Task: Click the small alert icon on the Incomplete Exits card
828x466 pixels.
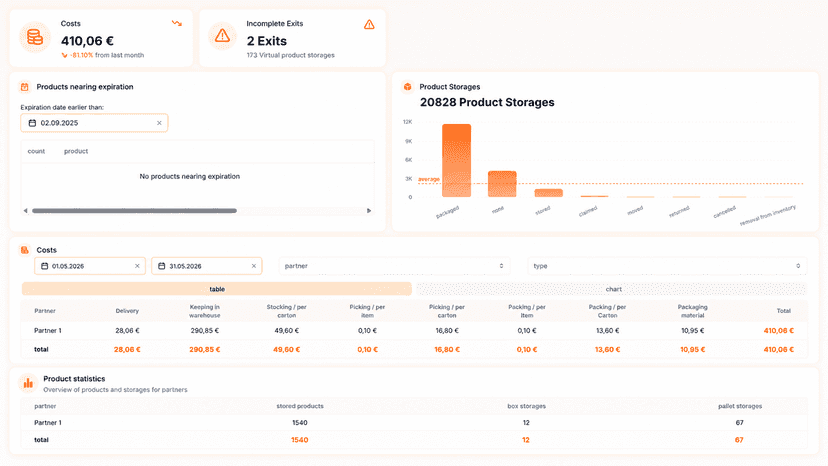Action: pos(369,24)
